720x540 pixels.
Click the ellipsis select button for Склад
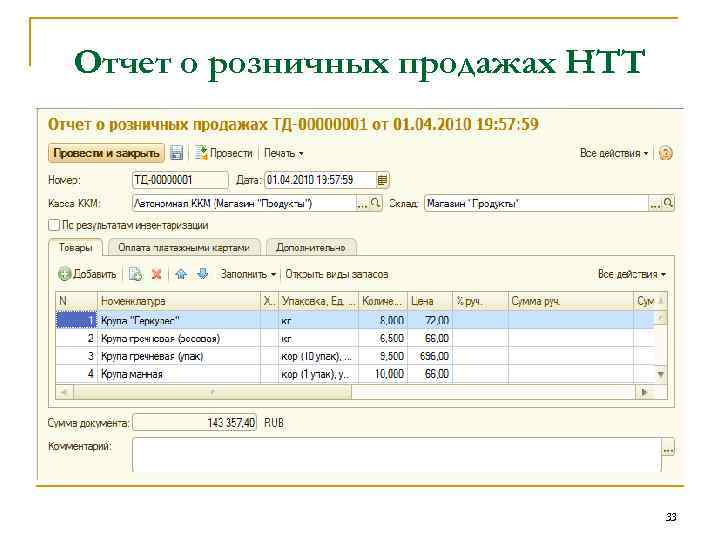[655, 203]
